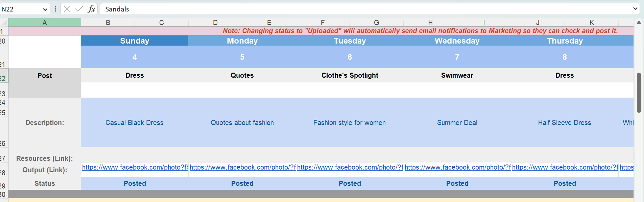
Task: Select Monday's Posted status cell
Action: [242, 183]
